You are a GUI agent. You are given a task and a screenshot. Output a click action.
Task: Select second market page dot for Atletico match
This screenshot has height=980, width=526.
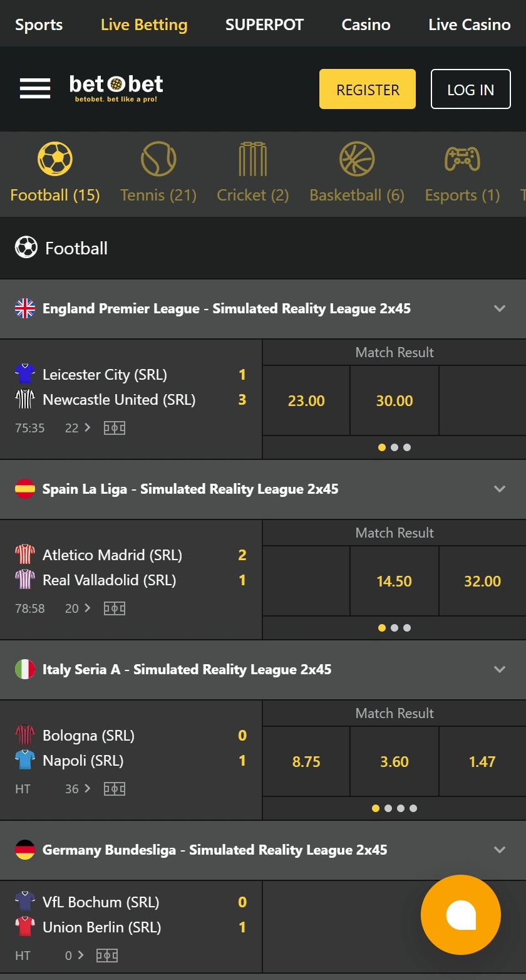[x=394, y=628]
